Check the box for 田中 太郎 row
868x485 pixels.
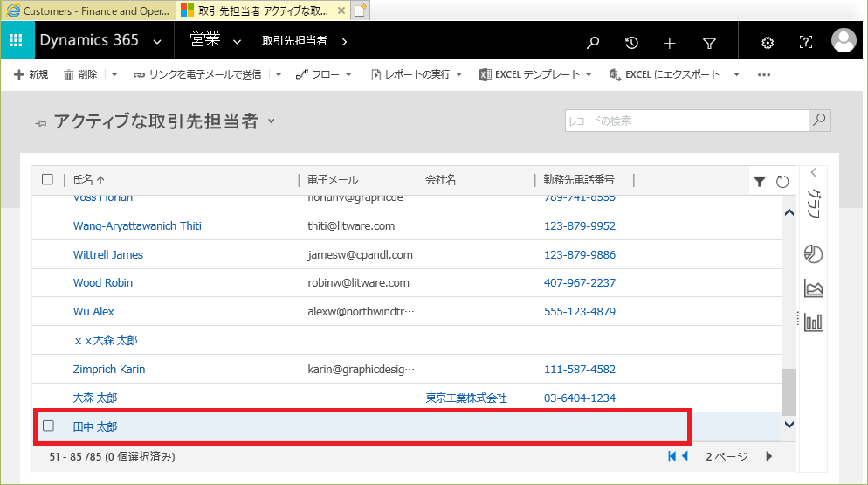tap(49, 426)
